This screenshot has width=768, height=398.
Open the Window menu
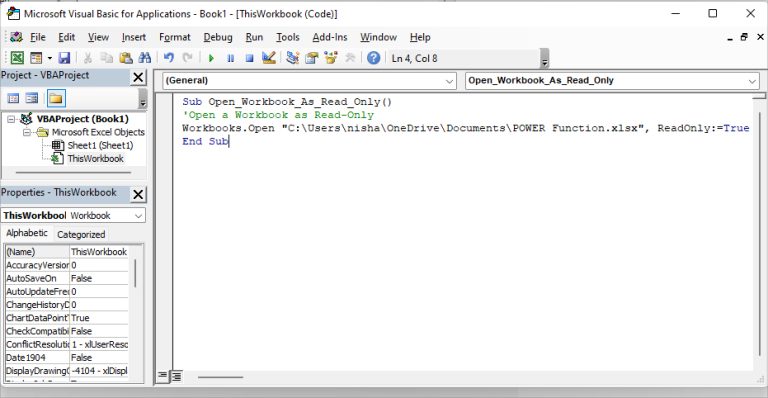(x=379, y=37)
